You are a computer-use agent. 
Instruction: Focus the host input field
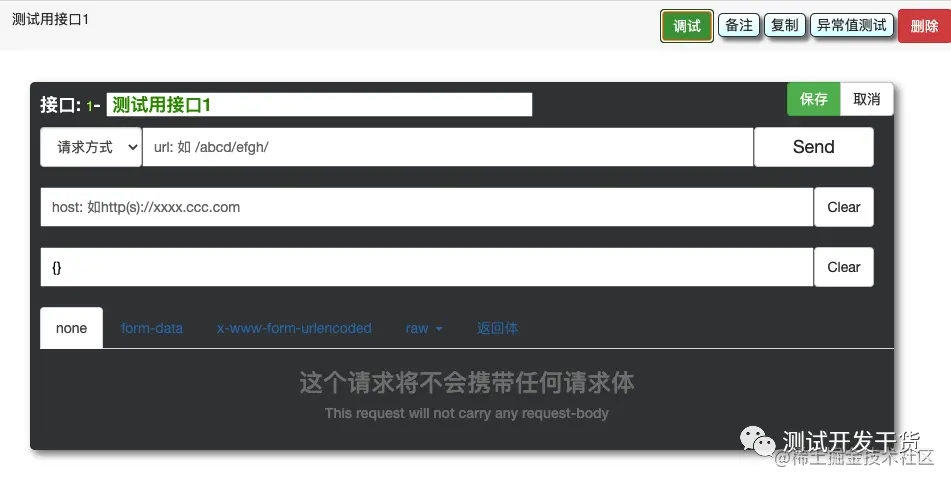pyautogui.click(x=426, y=207)
